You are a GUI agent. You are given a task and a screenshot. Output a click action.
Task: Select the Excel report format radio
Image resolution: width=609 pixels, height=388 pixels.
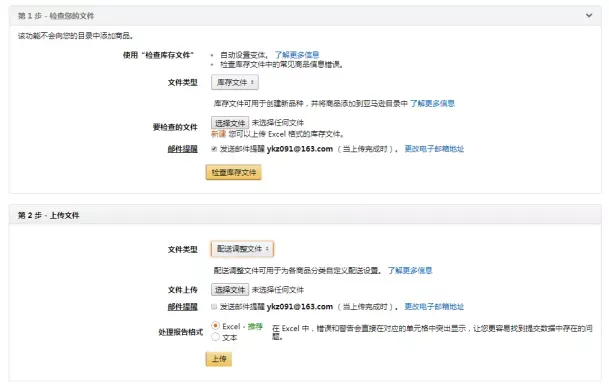coord(216,325)
